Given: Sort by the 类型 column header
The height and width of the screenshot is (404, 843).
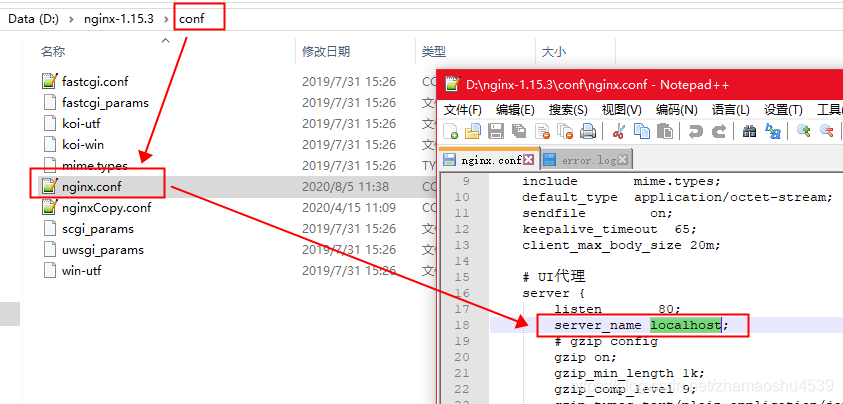Looking at the screenshot, I should (434, 52).
